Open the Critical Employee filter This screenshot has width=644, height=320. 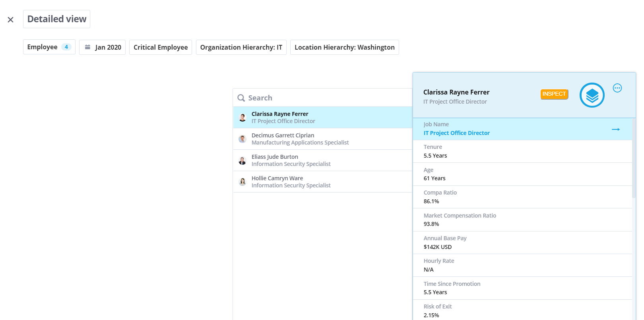[161, 47]
